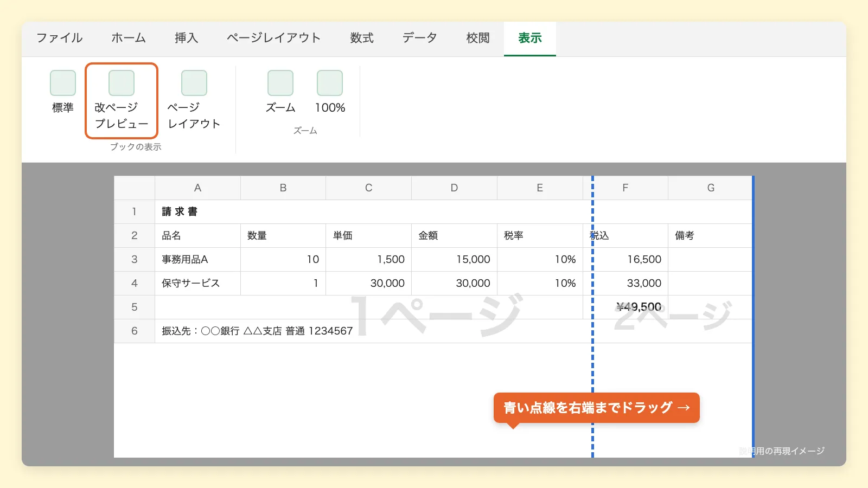This screenshot has height=488, width=868.
Task: Select column D header
Action: (x=454, y=188)
